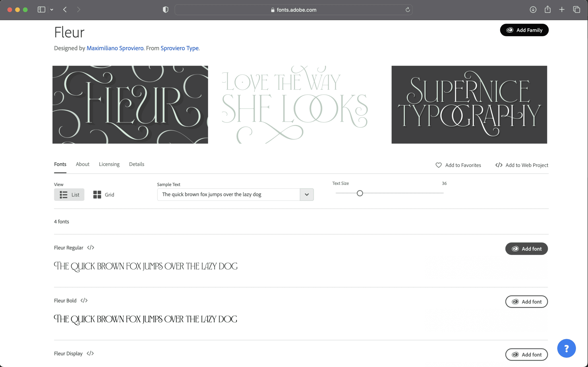Open the blue help button
The width and height of the screenshot is (588, 367).
(566, 348)
